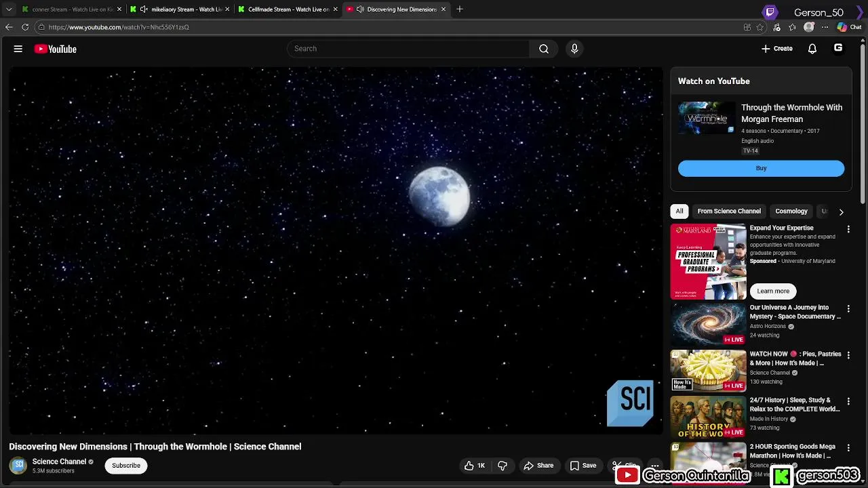Select the All filter chip
868x488 pixels.
[x=679, y=211]
